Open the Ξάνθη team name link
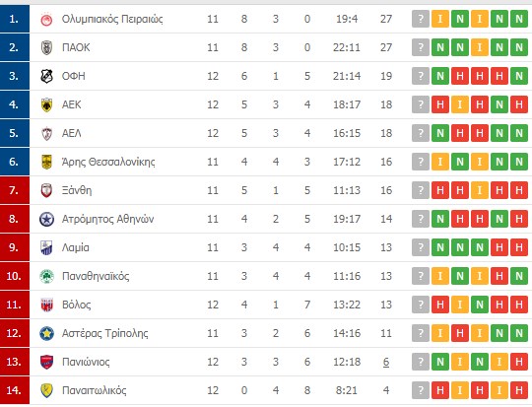This screenshot has width=532, height=407. click(x=77, y=190)
